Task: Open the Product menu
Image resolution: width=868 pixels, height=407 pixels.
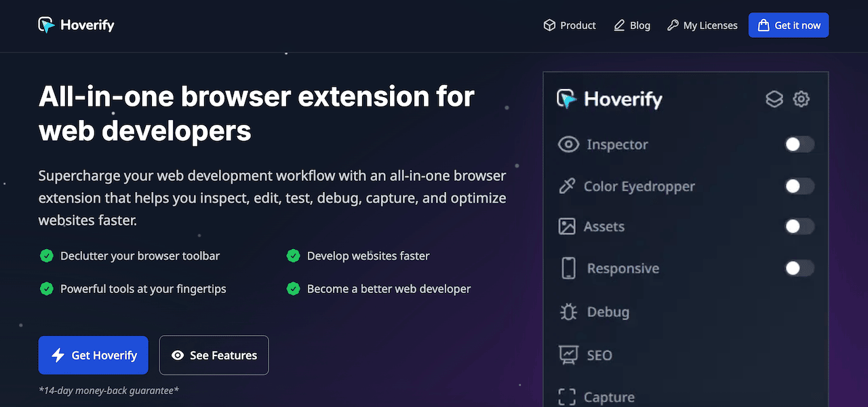Action: point(570,25)
